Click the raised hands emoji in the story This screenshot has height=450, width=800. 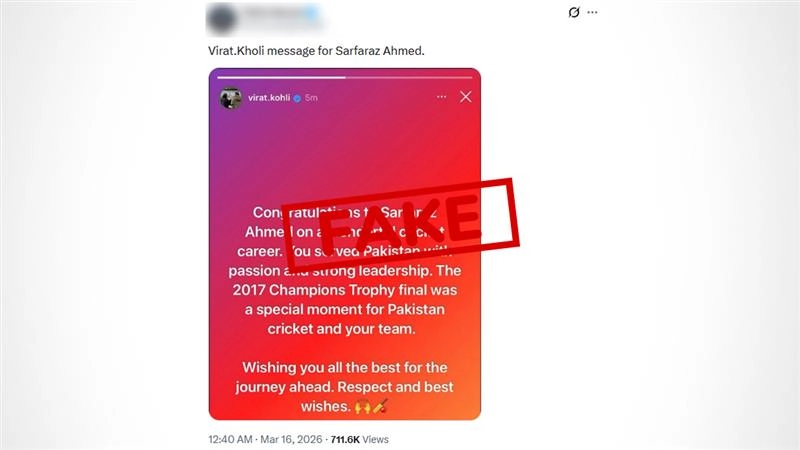(x=363, y=407)
